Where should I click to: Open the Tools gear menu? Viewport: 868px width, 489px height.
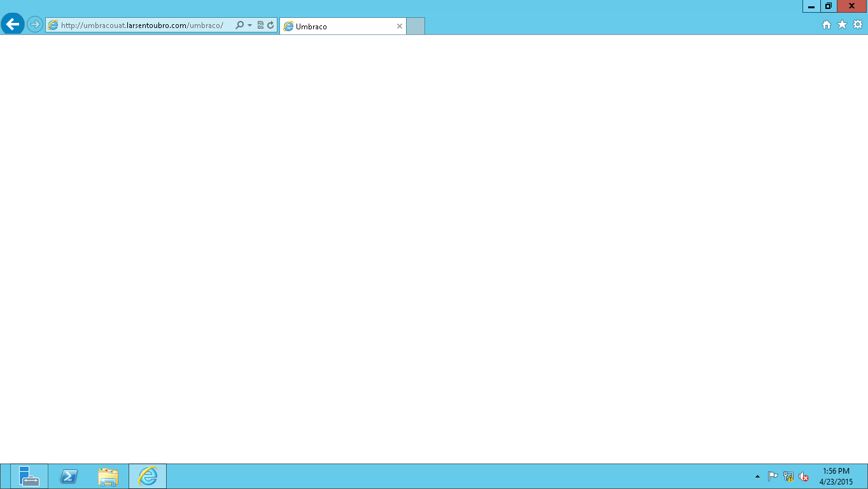858,25
